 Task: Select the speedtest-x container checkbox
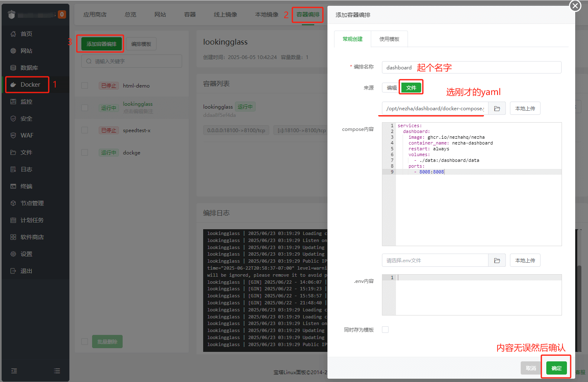(85, 130)
